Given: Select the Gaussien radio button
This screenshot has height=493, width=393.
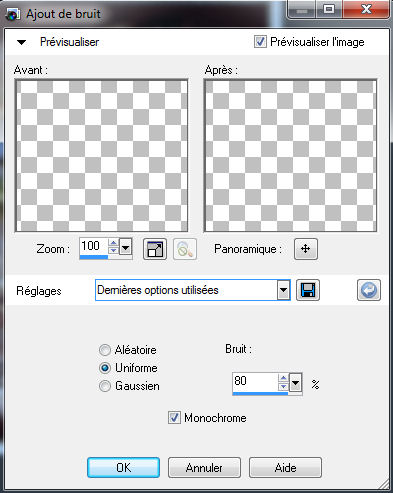Looking at the screenshot, I should pos(105,386).
